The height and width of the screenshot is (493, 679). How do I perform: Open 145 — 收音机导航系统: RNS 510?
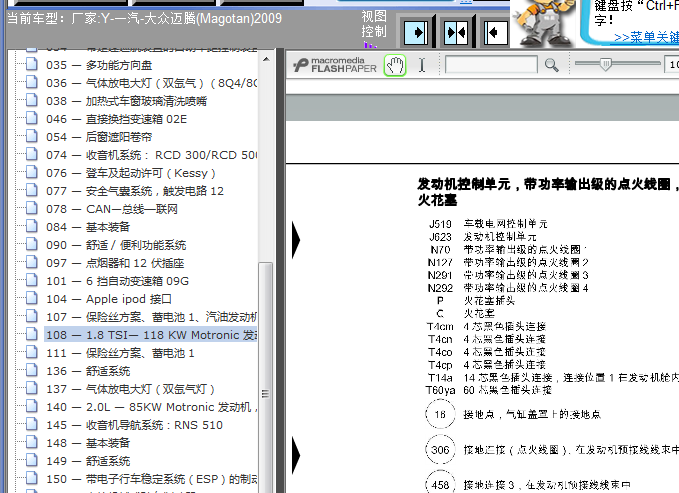click(134, 425)
